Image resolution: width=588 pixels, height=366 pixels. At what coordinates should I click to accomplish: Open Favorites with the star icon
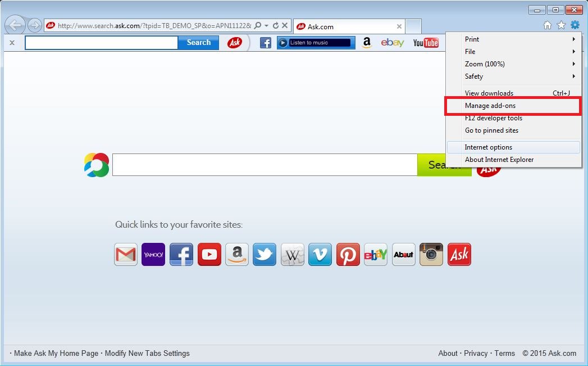[x=560, y=25]
